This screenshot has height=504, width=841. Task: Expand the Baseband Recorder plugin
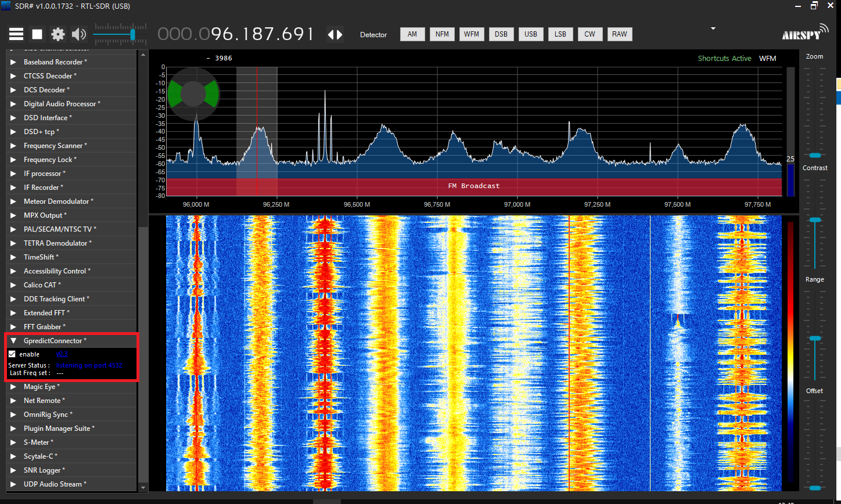point(71,62)
